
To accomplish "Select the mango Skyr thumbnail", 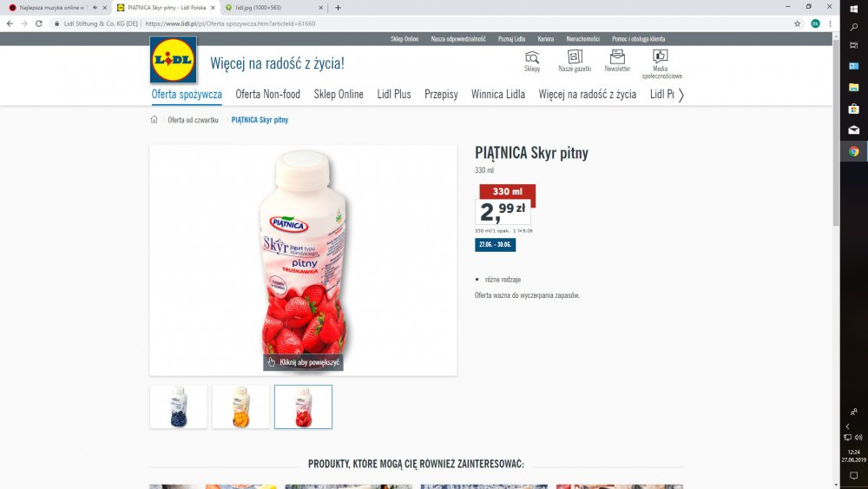I will click(240, 407).
